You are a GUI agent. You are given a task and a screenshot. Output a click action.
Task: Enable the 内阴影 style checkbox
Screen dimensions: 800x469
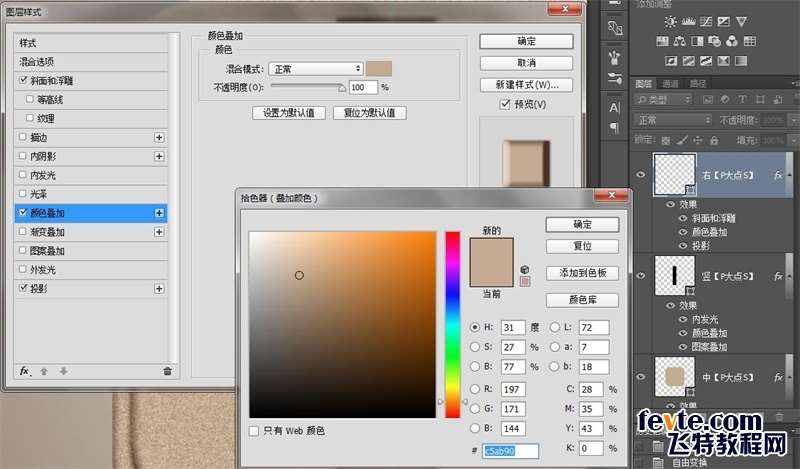pos(22,156)
